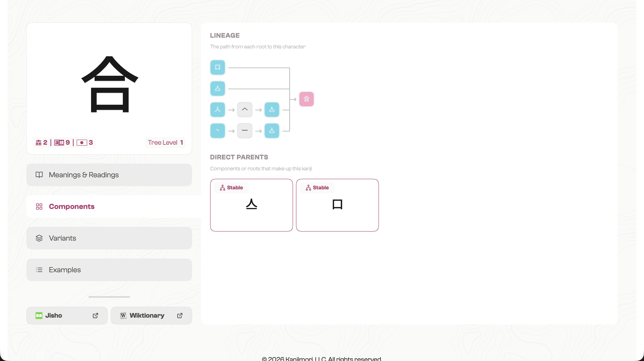644x361 pixels.
Task: Open the Examples section
Action: (x=109, y=270)
